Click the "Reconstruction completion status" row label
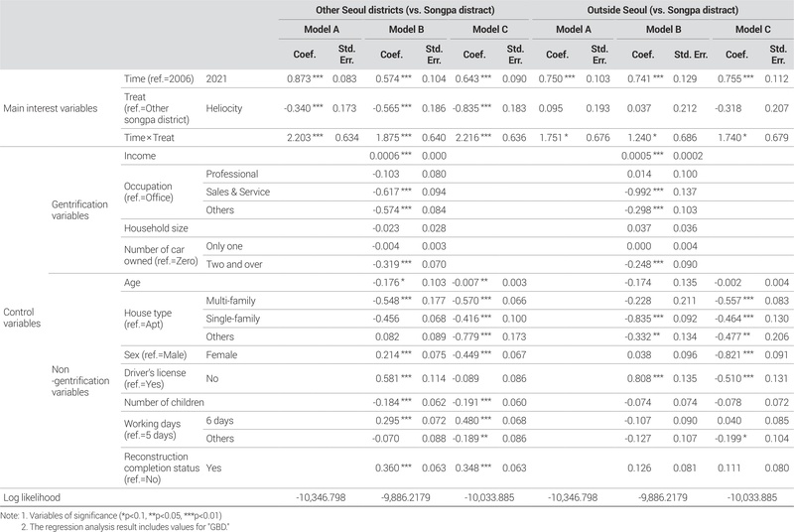The image size is (794, 532). [159, 465]
